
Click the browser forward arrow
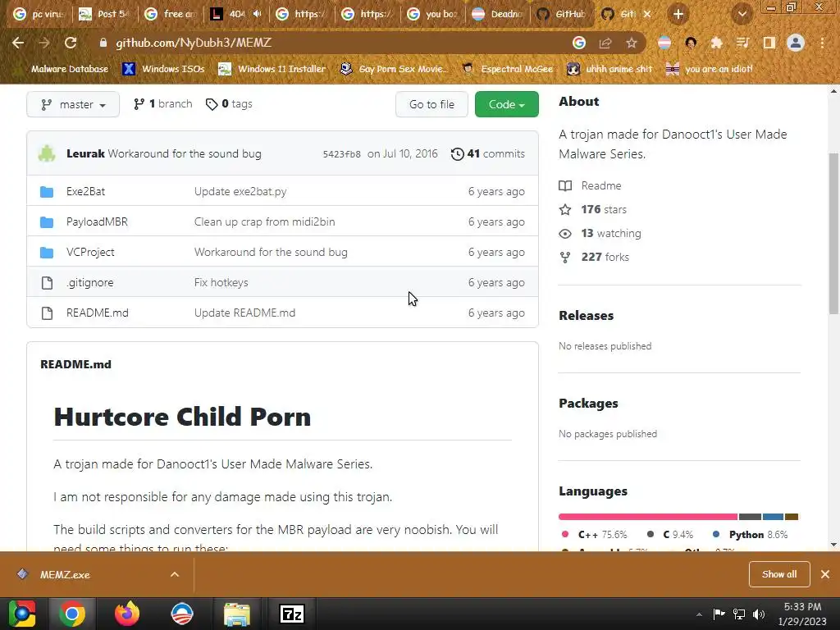[x=44, y=43]
